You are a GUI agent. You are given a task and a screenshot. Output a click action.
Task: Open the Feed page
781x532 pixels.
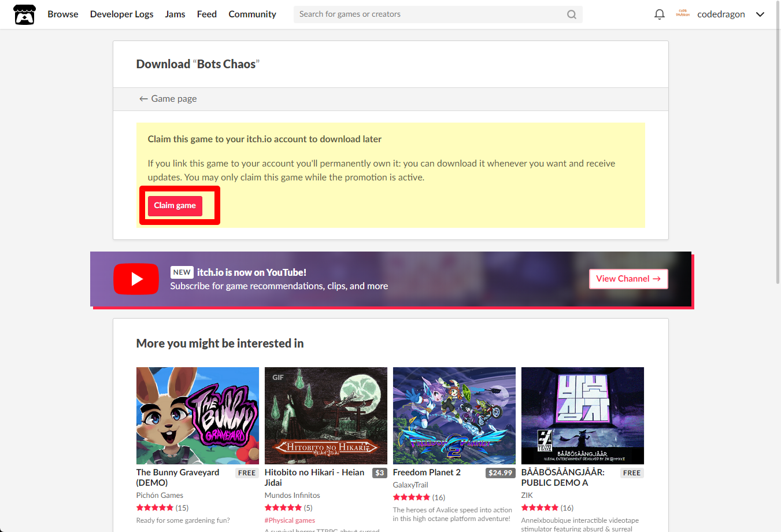click(207, 14)
